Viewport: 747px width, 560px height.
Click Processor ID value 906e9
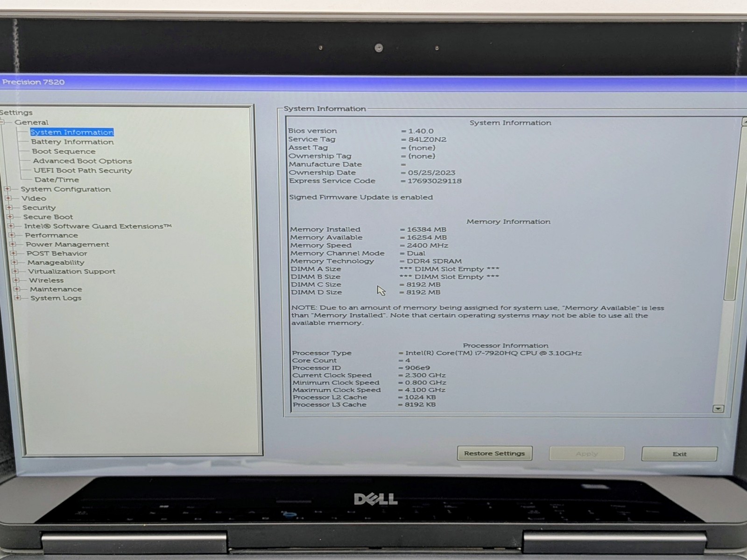[x=417, y=368]
